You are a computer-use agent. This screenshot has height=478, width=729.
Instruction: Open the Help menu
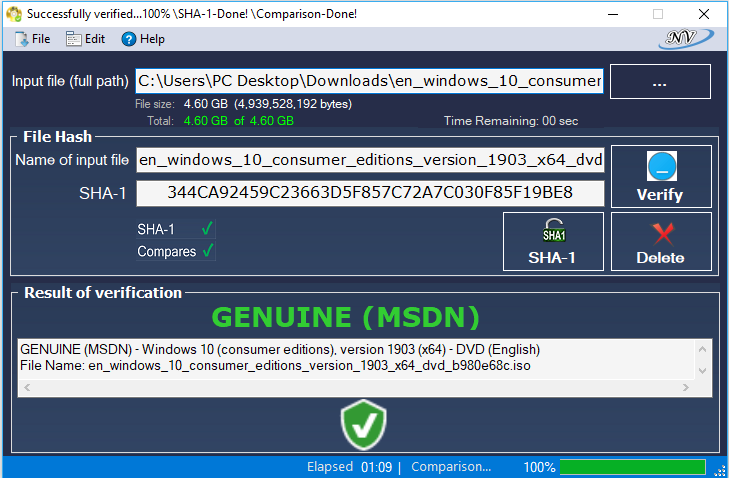[x=143, y=39]
